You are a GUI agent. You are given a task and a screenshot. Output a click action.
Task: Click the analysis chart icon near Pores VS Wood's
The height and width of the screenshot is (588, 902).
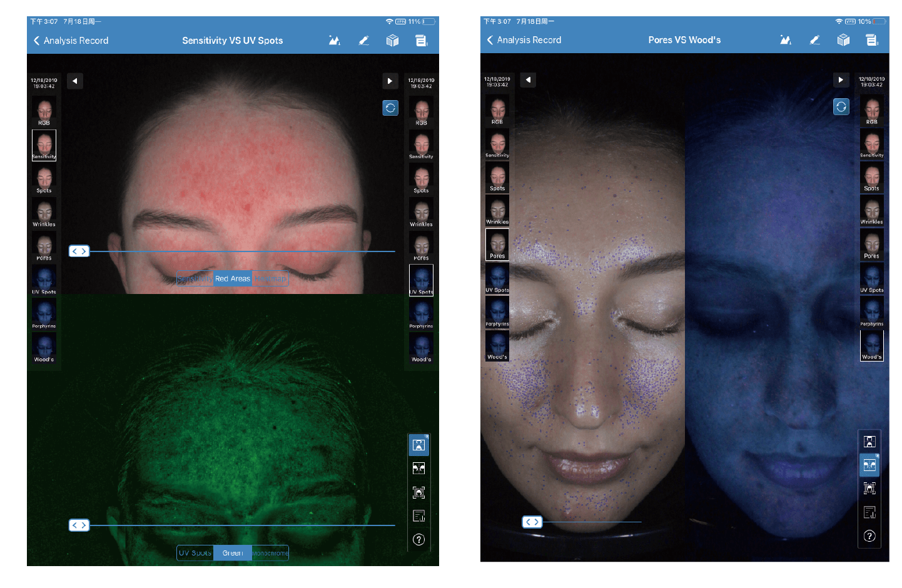coord(786,39)
